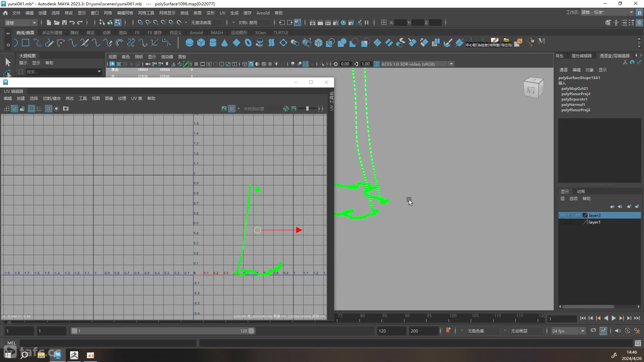Screen dimensions: 644x362
Task: Create a NURBS cylinder from shelf
Action: tap(213, 43)
